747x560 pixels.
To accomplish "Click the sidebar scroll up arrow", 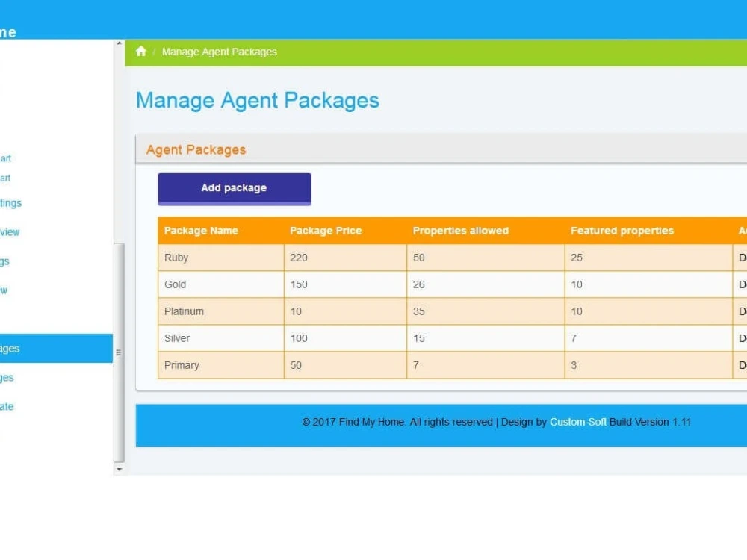I will pos(119,43).
